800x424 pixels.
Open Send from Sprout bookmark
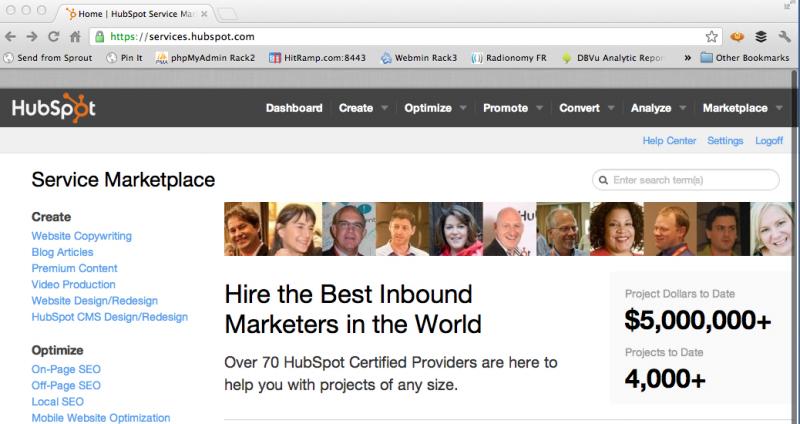point(48,58)
